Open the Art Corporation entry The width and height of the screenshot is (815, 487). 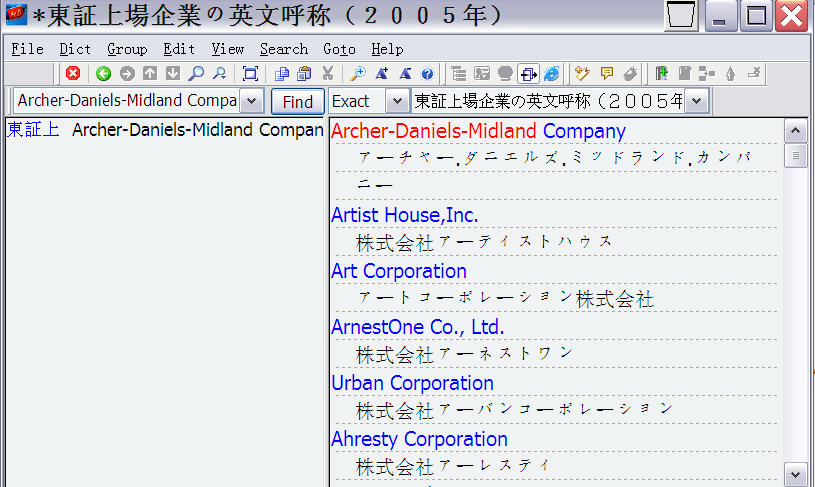pyautogui.click(x=399, y=271)
